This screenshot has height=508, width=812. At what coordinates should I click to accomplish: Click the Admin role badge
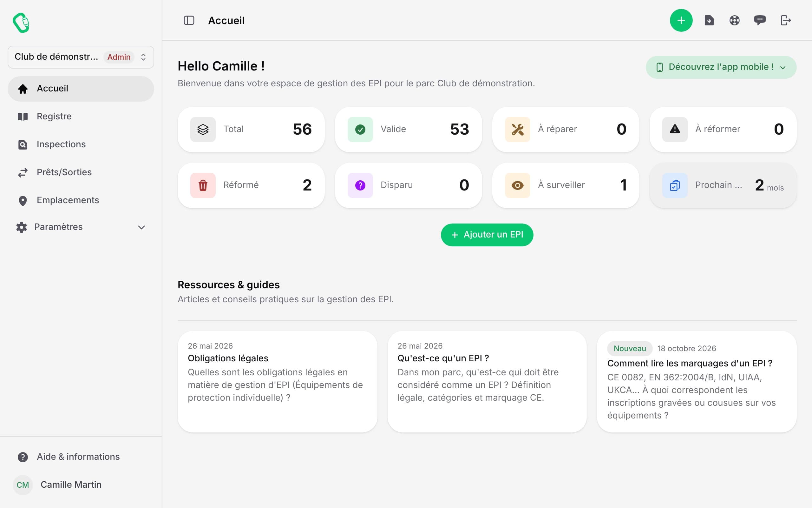pos(119,57)
